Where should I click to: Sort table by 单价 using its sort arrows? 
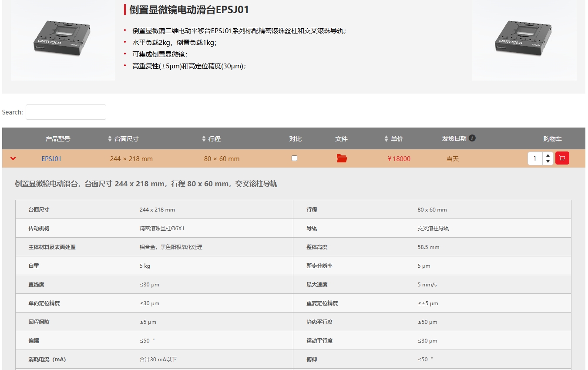pos(386,139)
